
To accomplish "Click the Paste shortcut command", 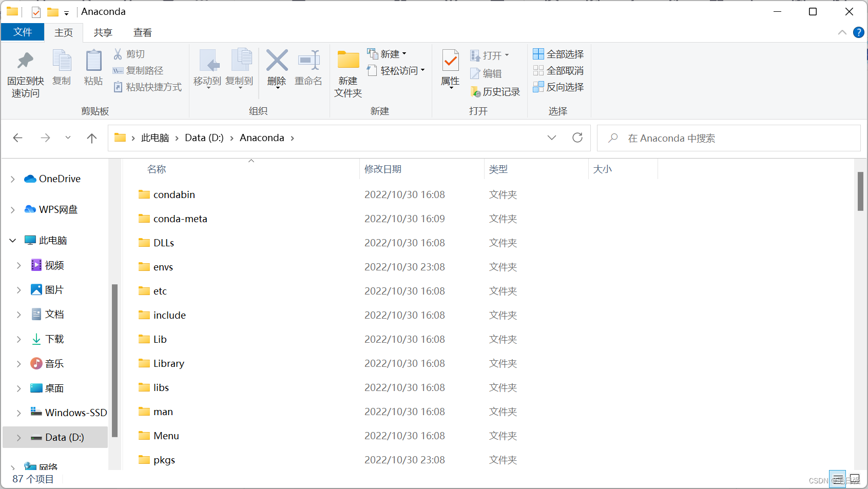I will click(x=148, y=87).
